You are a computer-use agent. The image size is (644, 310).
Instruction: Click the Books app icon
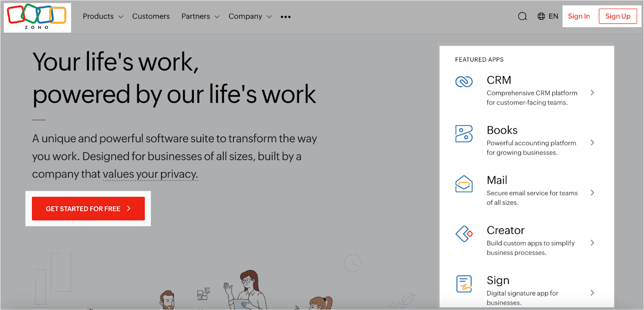click(464, 133)
